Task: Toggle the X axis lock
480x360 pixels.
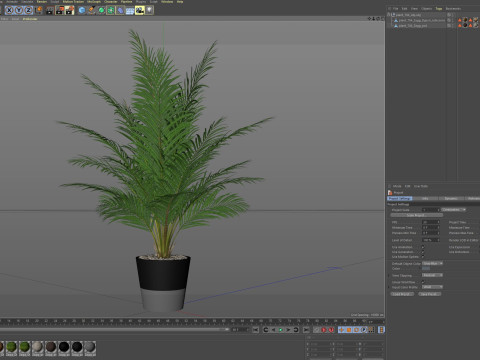Action: click(9, 10)
